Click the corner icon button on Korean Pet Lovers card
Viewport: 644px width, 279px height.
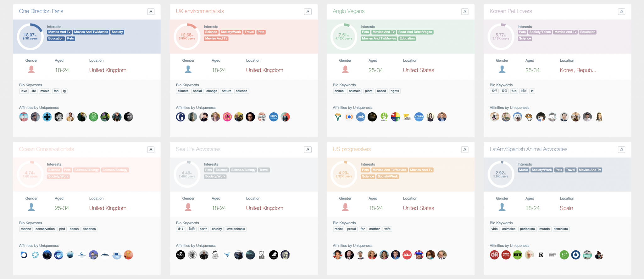621,12
